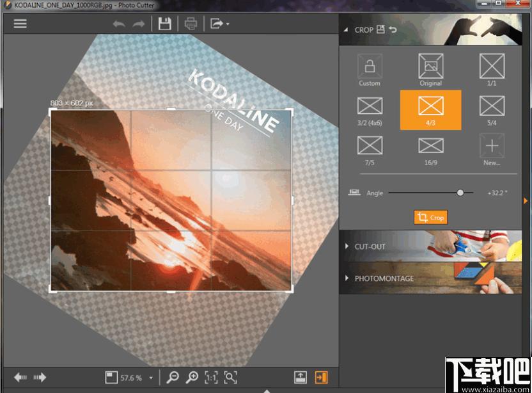Click the zoom view thumbnail icon
The width and height of the screenshot is (532, 393).
tap(111, 378)
